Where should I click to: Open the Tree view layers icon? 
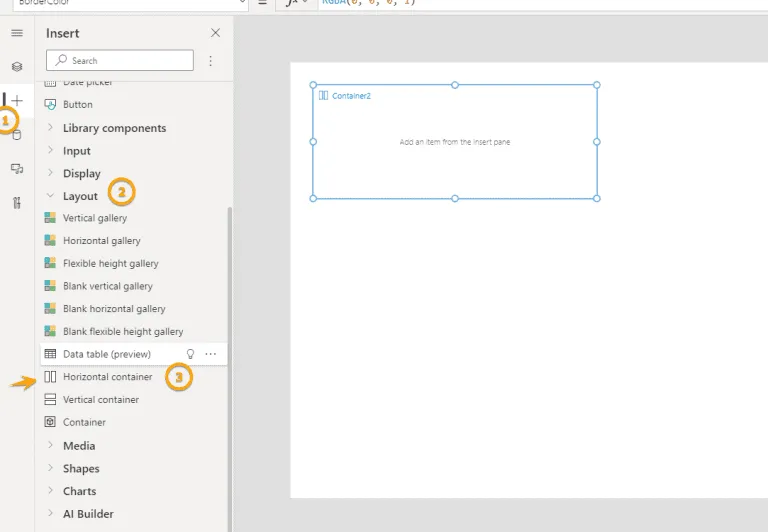click(17, 67)
